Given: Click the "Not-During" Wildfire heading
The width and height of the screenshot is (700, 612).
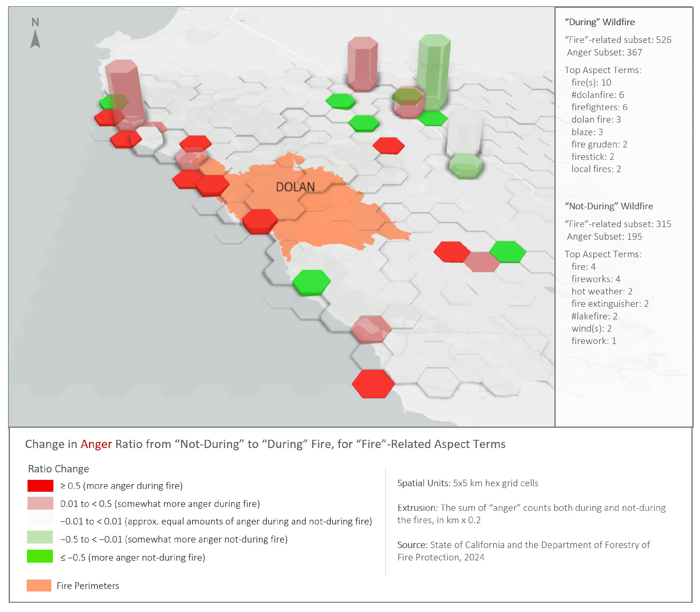Looking at the screenshot, I should [x=609, y=206].
